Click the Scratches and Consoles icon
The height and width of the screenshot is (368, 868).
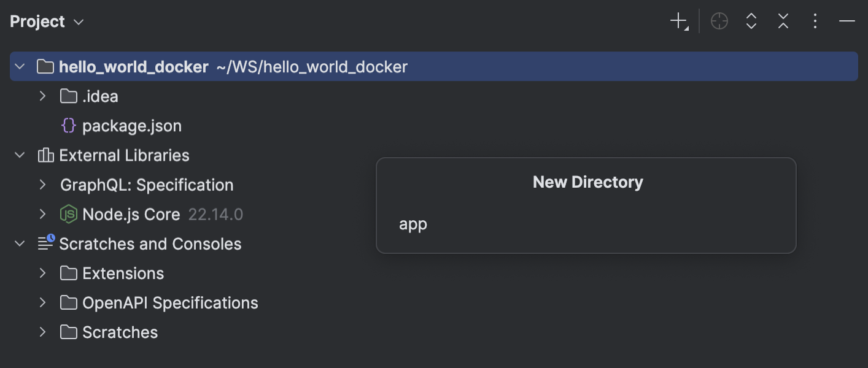(45, 243)
